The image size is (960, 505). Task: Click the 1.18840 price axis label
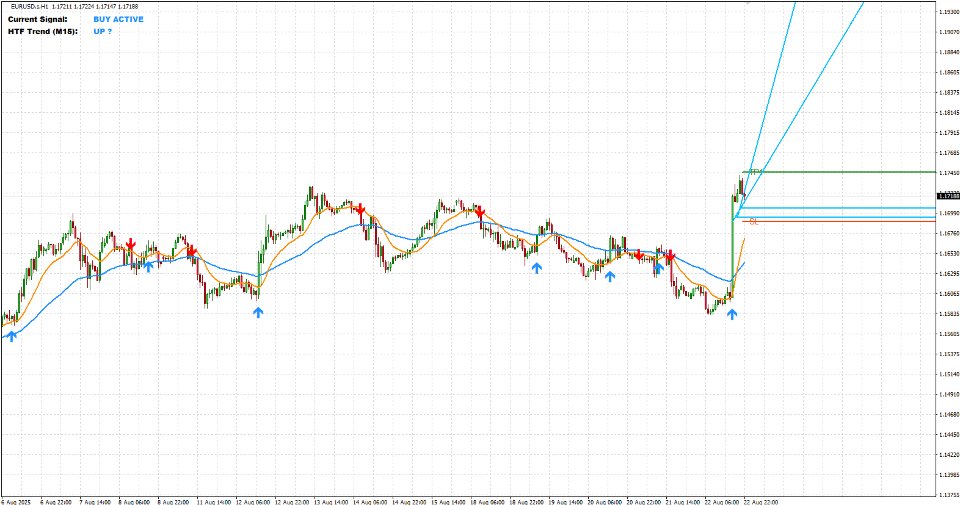point(948,53)
